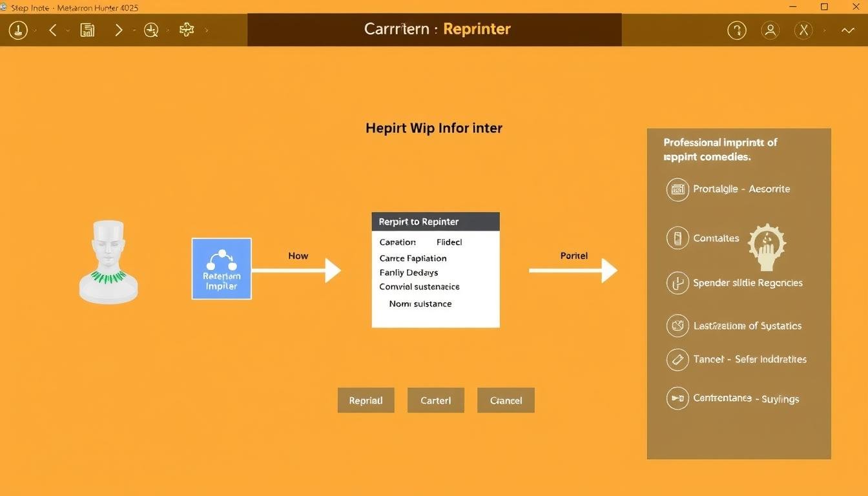The image size is (868, 496).
Task: Click the document page icon in toolbar
Action: 87,30
